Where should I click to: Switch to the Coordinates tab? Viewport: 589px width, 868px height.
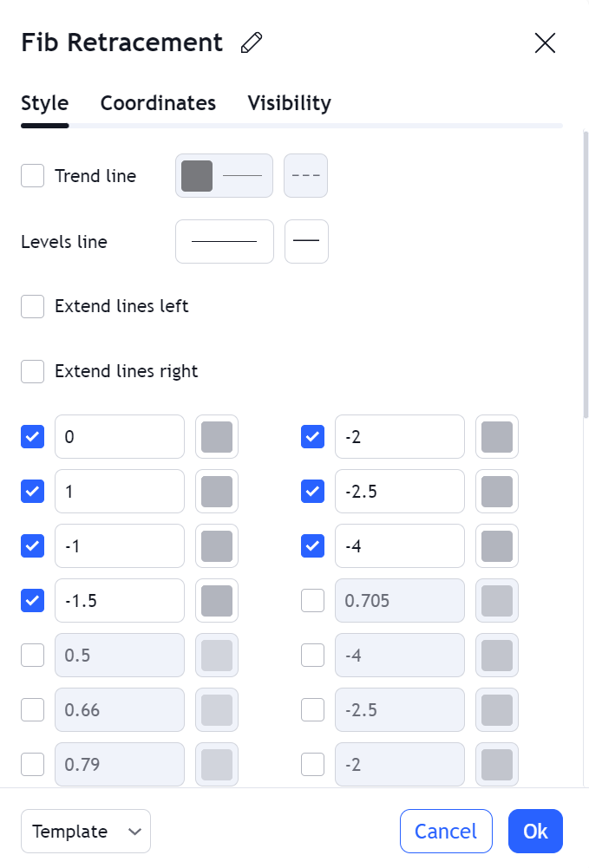click(x=158, y=103)
